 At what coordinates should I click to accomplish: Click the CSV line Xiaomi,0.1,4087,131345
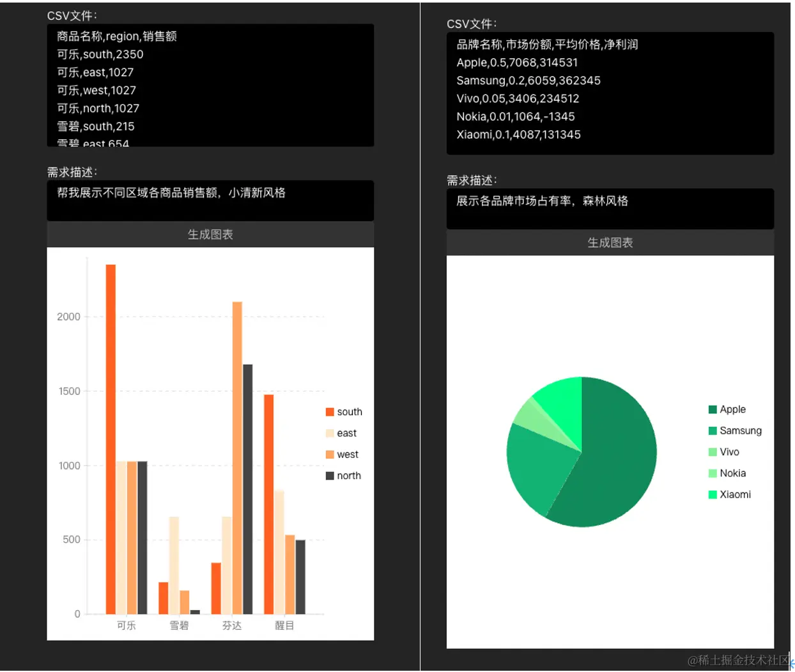(518, 135)
